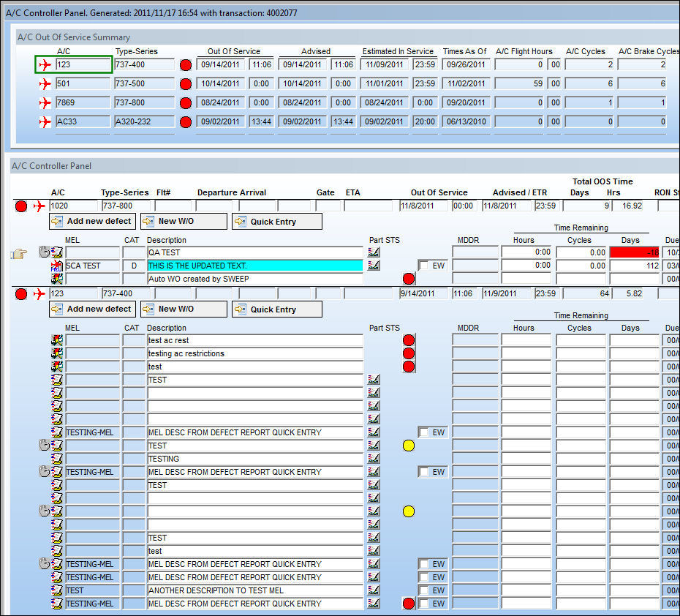This screenshot has width=680, height=616.
Task: Open the Part STS icon for ANOTHER DESCRIPTION TO TEST MEL
Action: click(x=374, y=590)
